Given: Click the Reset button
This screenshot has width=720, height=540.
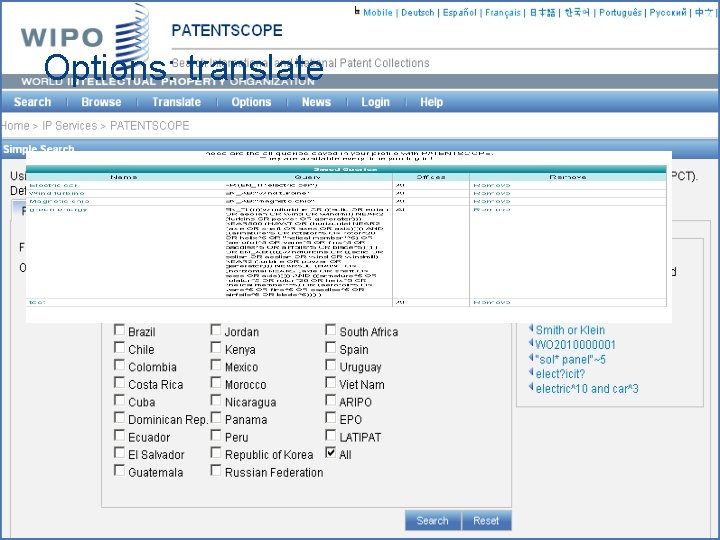Looking at the screenshot, I should coord(486,521).
